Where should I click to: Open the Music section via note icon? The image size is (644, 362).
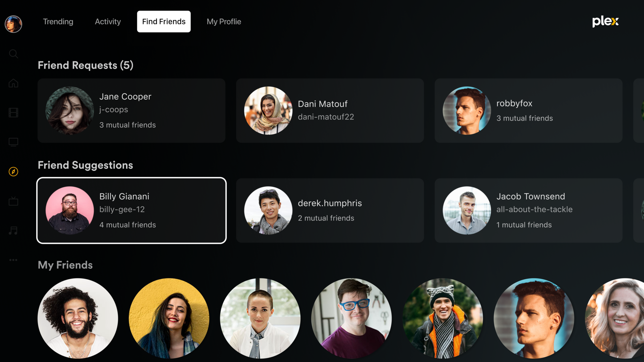13,230
